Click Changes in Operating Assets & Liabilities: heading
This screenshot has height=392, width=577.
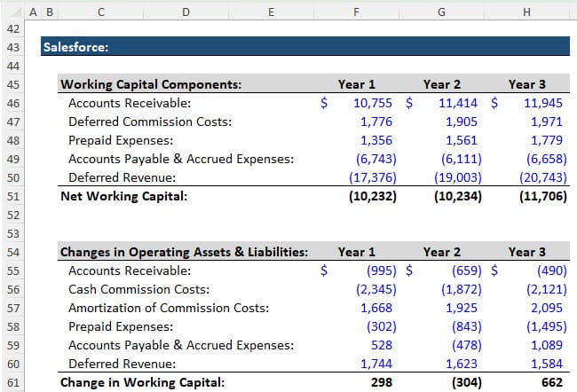(184, 252)
